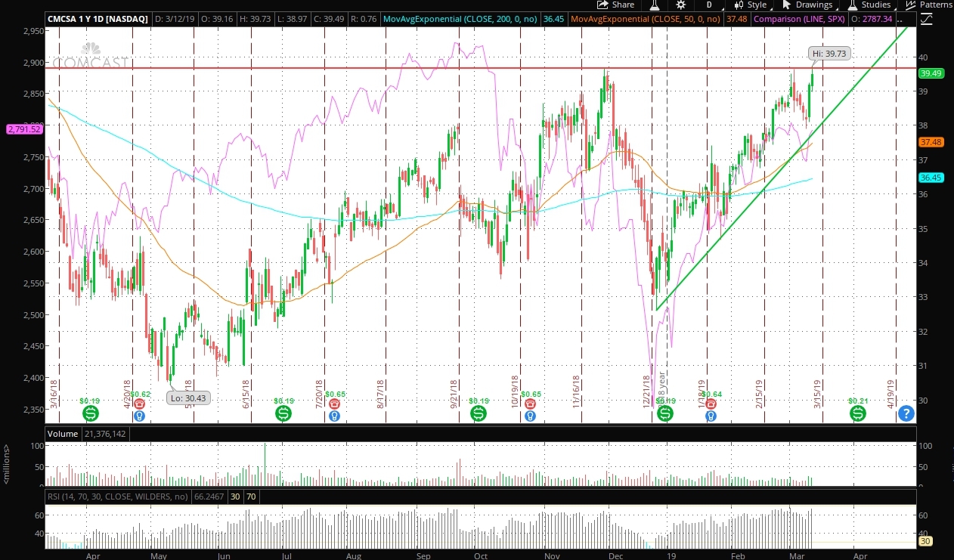Click the RSI (14, 70, 30, CLOSE, WILDERS) header
Image resolution: width=954 pixels, height=560 pixels.
pos(118,497)
